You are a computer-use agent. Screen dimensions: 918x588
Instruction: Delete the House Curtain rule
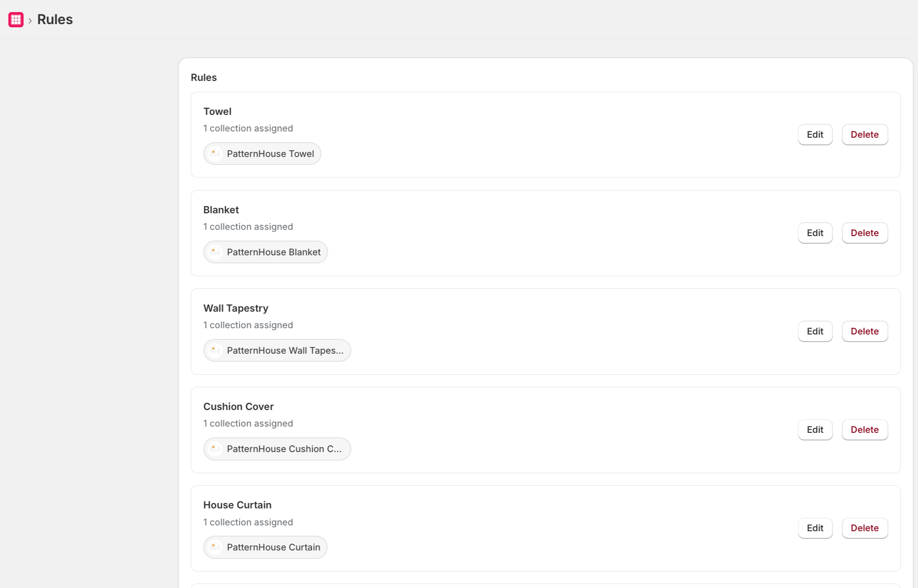pyautogui.click(x=864, y=528)
